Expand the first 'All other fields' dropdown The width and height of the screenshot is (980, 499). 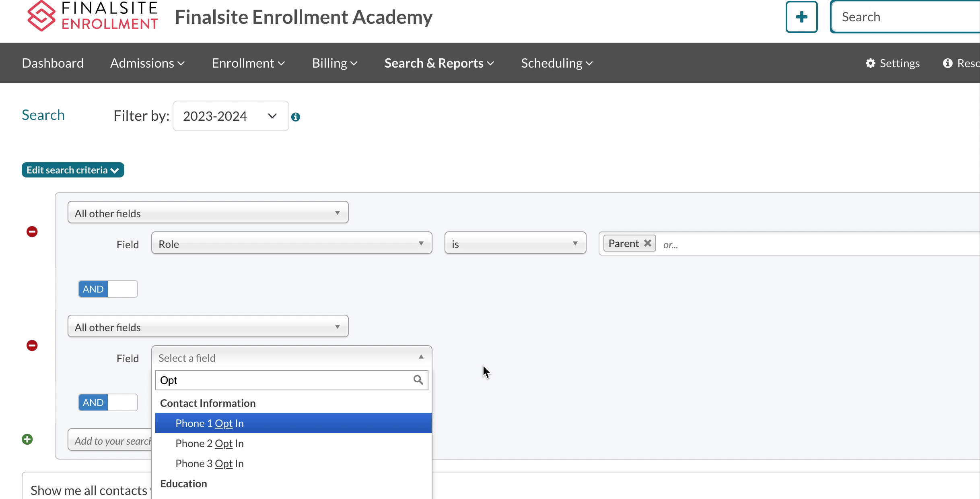(208, 212)
